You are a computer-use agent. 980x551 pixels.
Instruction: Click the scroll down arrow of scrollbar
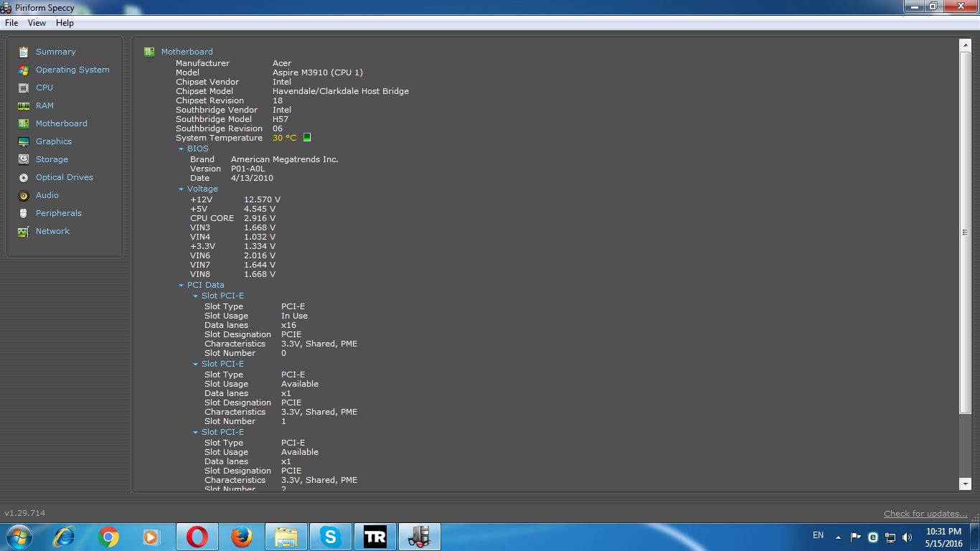(965, 484)
